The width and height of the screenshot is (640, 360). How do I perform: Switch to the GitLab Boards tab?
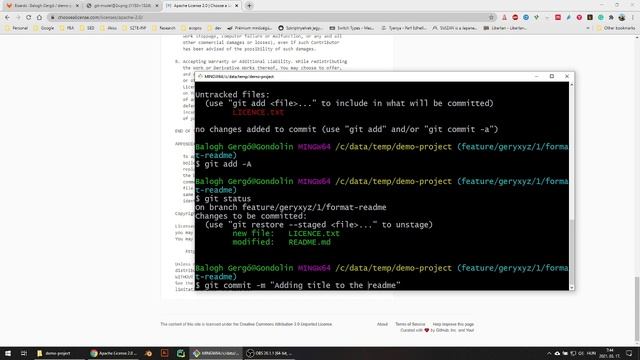click(42, 6)
